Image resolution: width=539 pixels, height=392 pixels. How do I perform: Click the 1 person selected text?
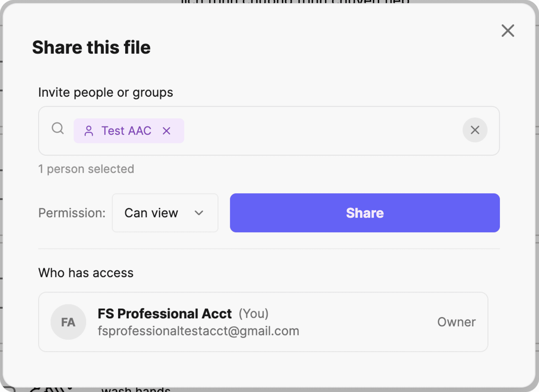[x=86, y=169]
